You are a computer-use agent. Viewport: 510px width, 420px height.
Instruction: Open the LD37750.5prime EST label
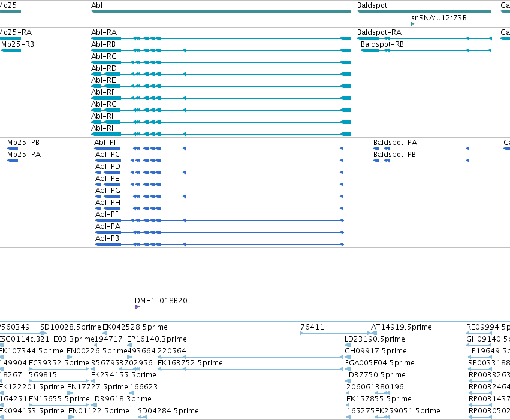tap(375, 375)
